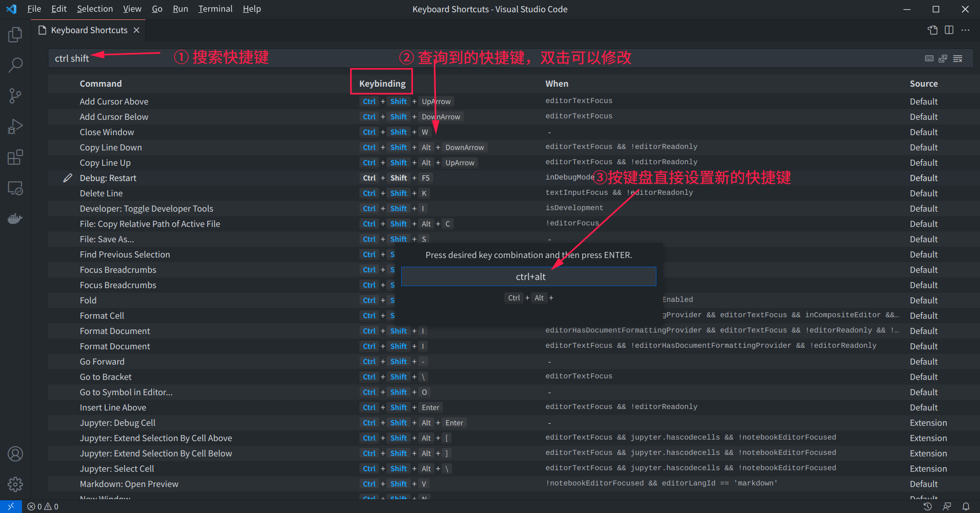Select the Insert Line Above row
Screen dimensions: 980x513
(x=511, y=407)
